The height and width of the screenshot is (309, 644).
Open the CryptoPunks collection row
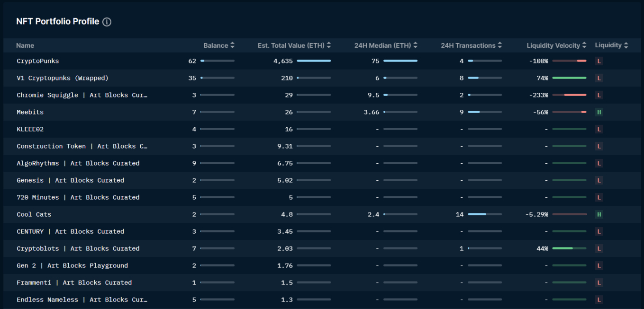(x=38, y=61)
